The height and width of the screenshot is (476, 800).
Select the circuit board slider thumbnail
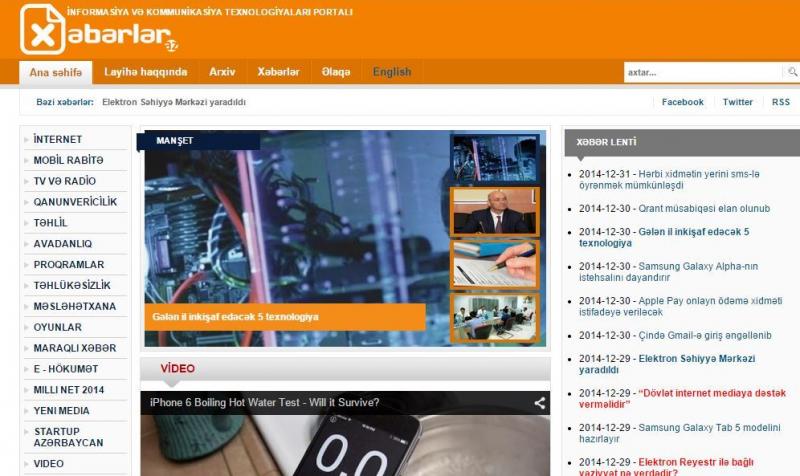(494, 159)
